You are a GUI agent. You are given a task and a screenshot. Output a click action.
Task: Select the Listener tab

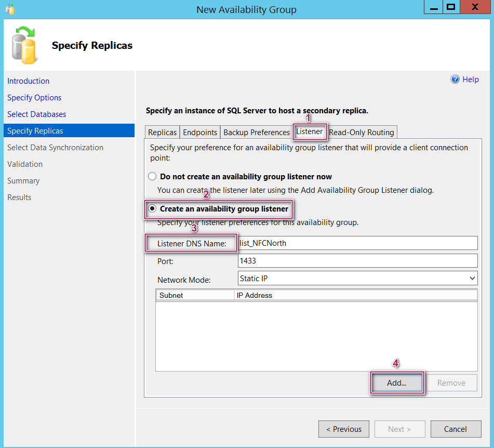(310, 132)
